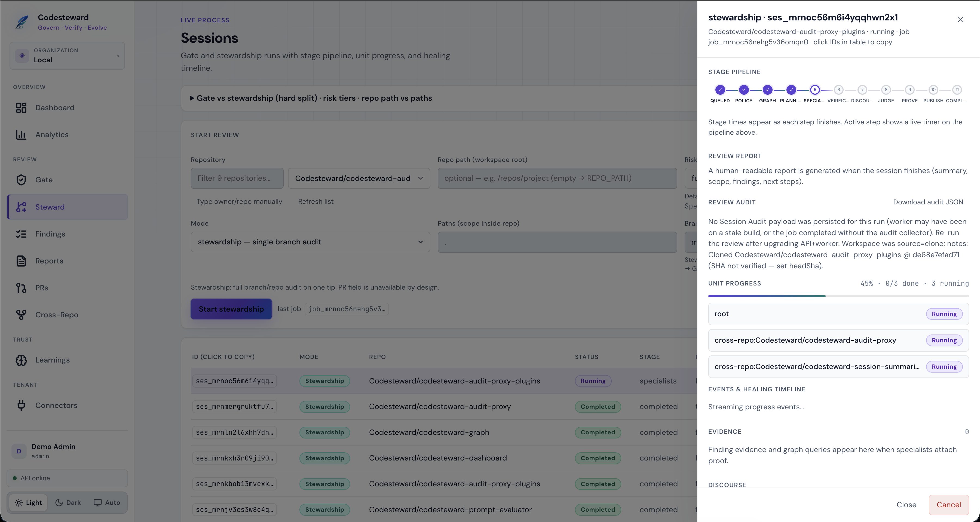Open Analytics via its chart icon
This screenshot has width=980, height=522.
(x=21, y=135)
